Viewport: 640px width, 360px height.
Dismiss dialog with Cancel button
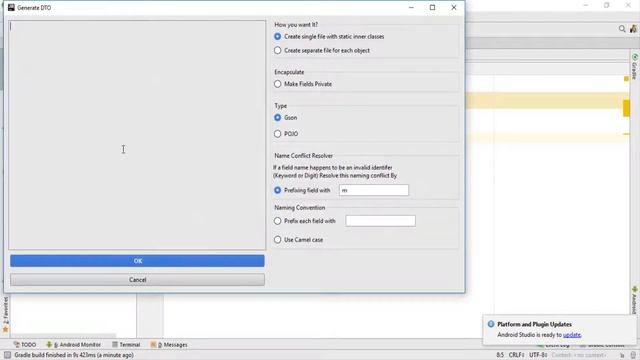pos(137,280)
